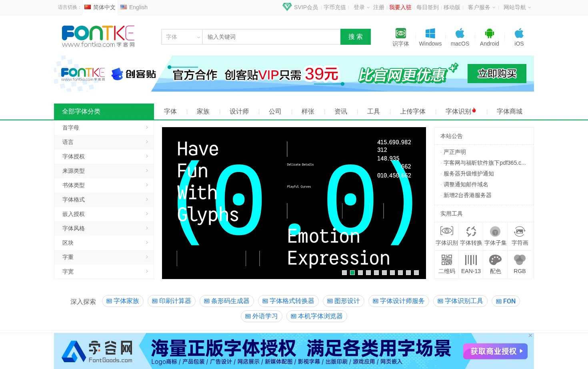
Task: Select the macOS platform icon
Action: tap(460, 33)
